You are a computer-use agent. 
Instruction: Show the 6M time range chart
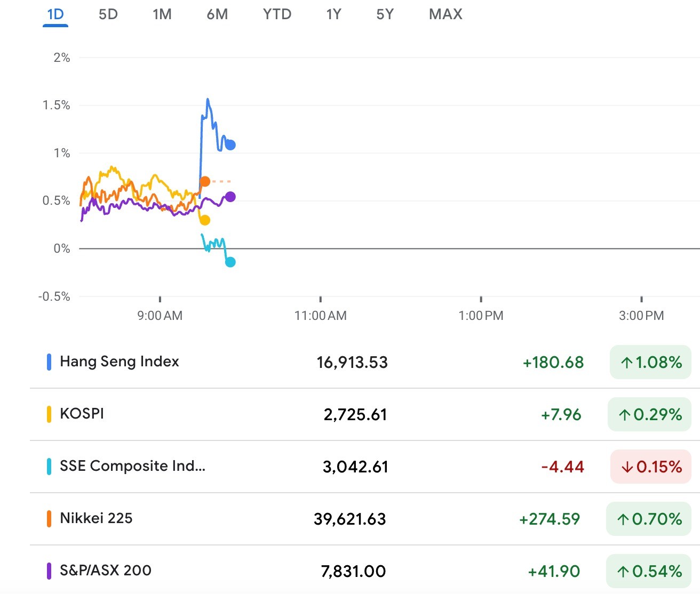coord(217,14)
